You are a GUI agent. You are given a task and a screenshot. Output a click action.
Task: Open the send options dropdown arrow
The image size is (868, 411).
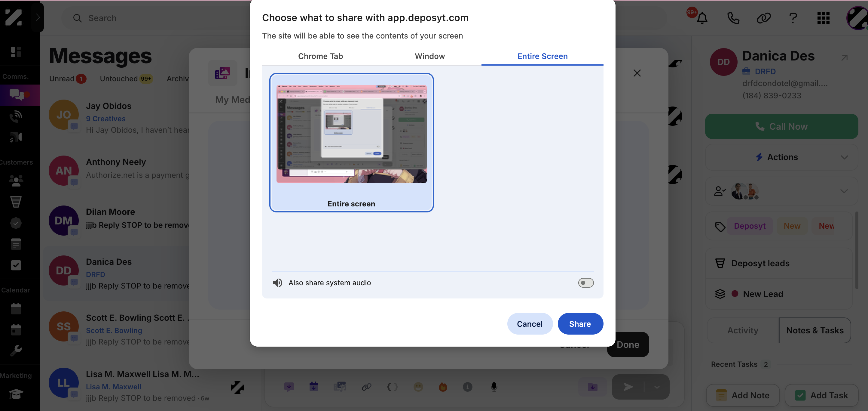(x=657, y=387)
